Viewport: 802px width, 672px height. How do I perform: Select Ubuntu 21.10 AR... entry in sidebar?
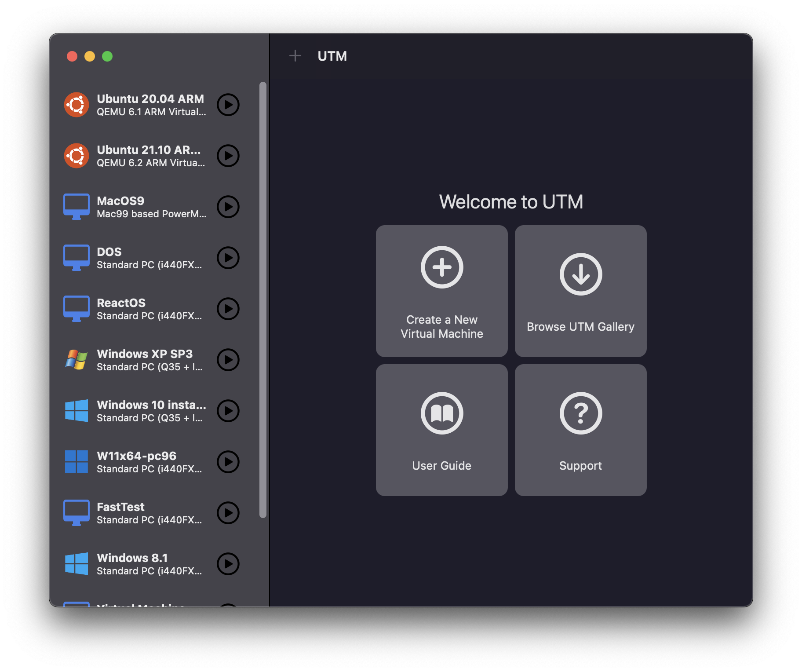click(x=151, y=156)
